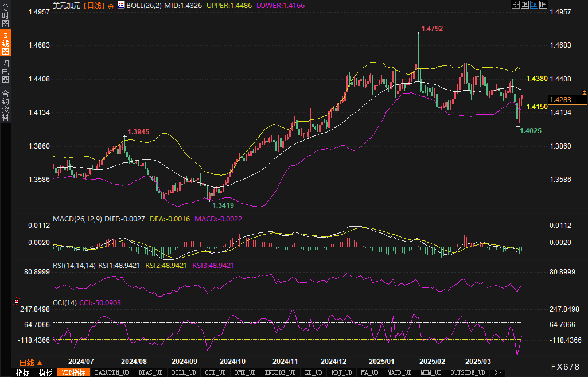The image size is (588, 377).
Task: Click the yellow 1.4380 horizontal level line label
Action: (x=537, y=78)
